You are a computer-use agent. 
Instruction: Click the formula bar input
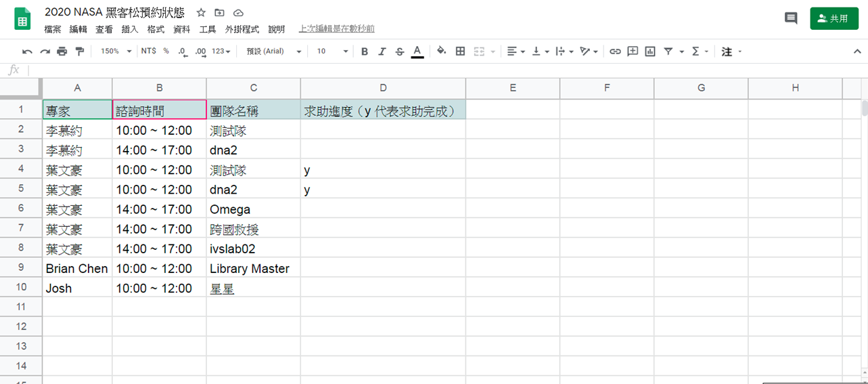point(447,70)
